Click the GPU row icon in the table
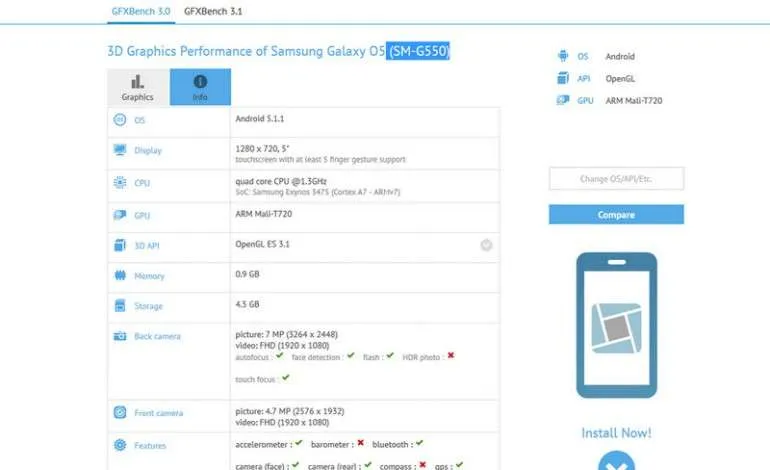The height and width of the screenshot is (470, 770). pos(120,215)
